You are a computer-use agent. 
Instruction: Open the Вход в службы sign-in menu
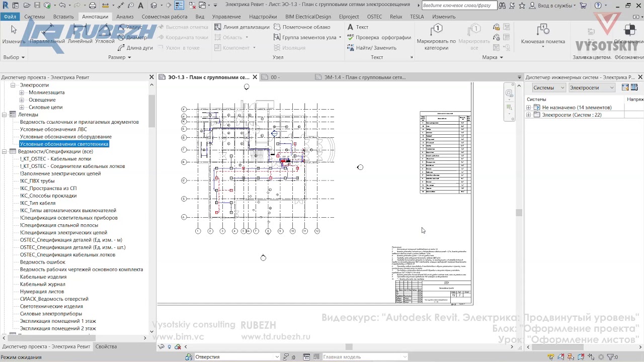552,6
